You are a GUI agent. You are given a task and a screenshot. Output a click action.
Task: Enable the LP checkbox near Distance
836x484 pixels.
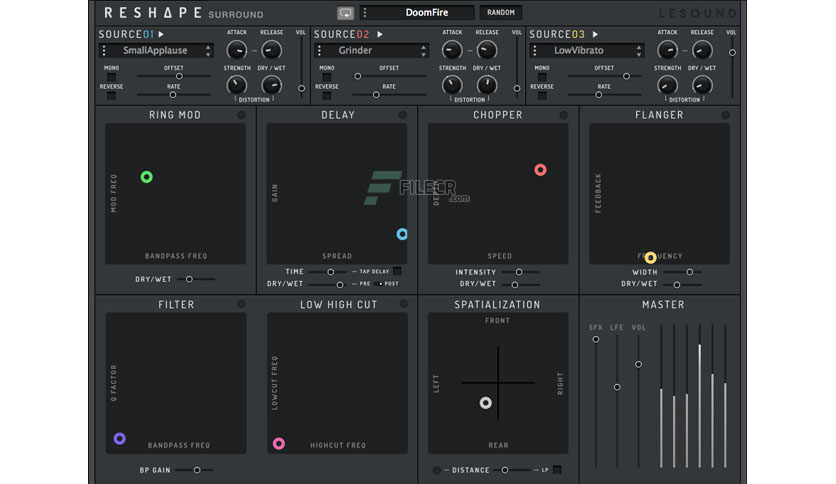coord(557,470)
